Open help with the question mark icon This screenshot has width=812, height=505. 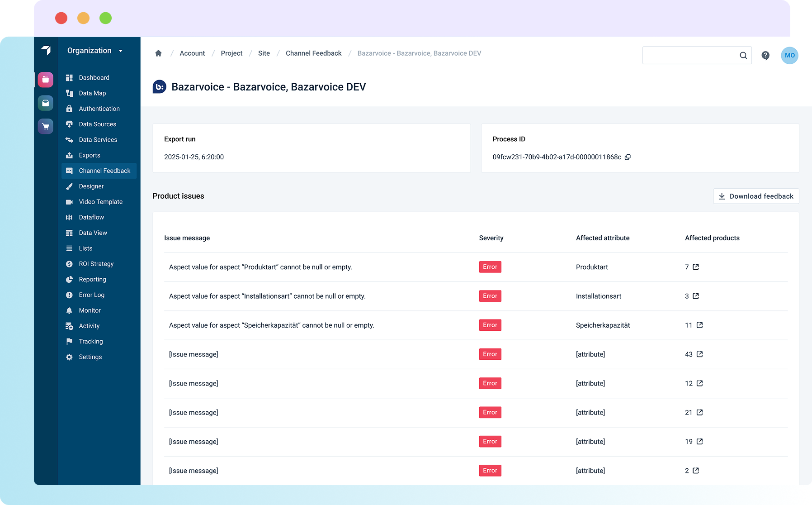(x=765, y=55)
